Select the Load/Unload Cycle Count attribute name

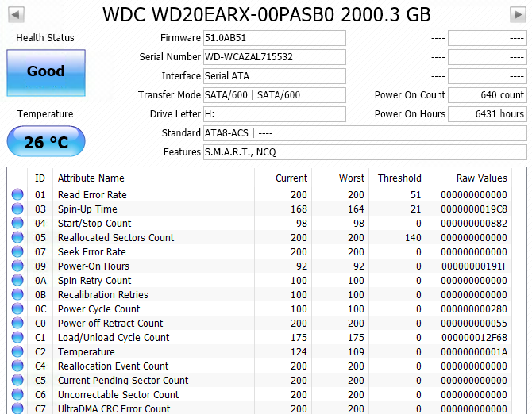(x=114, y=337)
